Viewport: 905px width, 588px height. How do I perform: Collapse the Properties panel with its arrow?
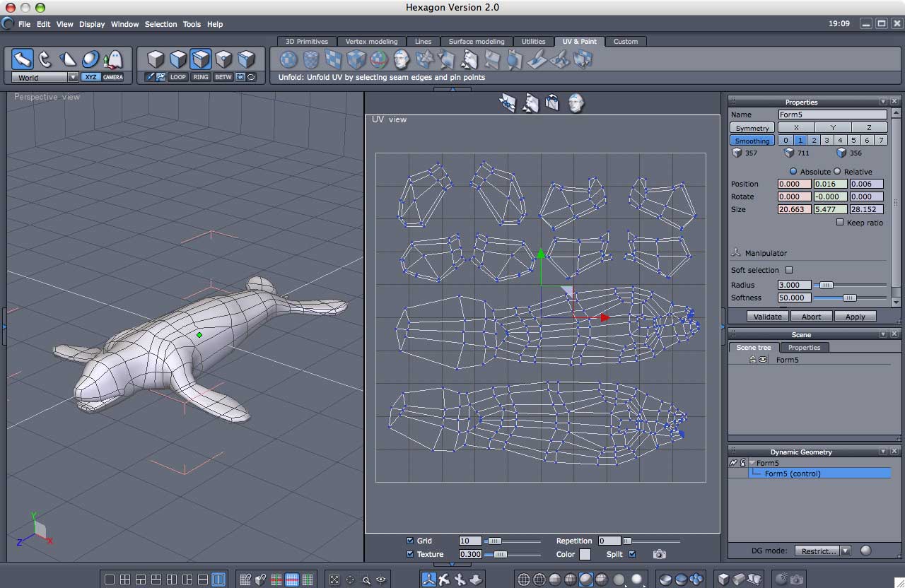pyautogui.click(x=883, y=102)
